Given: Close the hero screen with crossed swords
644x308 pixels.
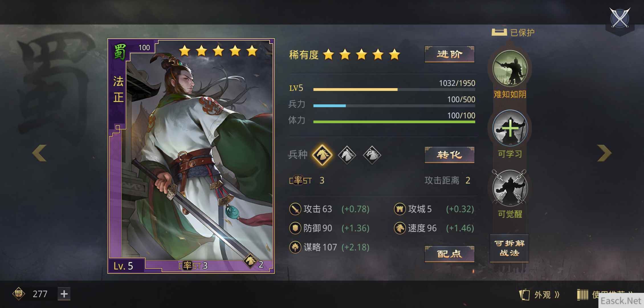Looking at the screenshot, I should click(619, 18).
